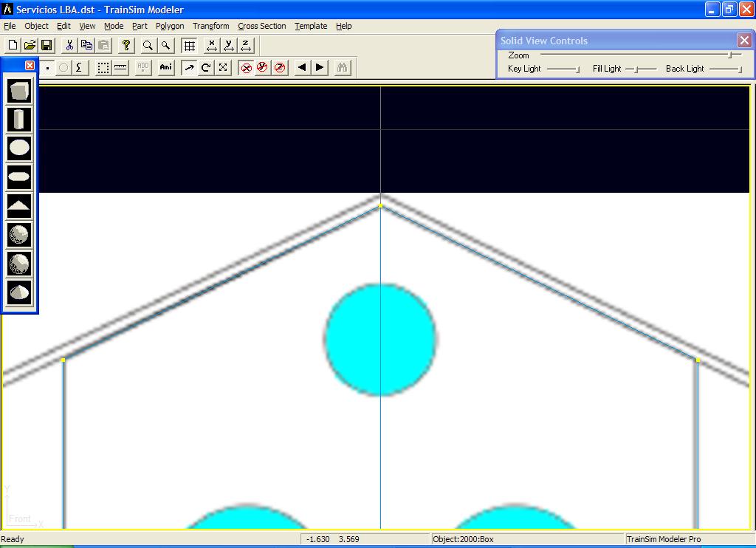
Task: Choose the cone primitive at palette bottom
Action: coord(19,292)
